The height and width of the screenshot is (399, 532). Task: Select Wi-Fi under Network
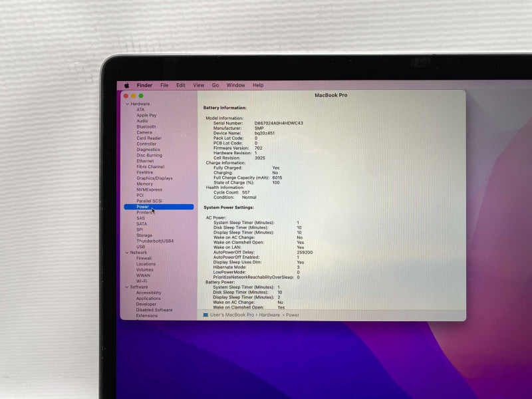coord(142,281)
